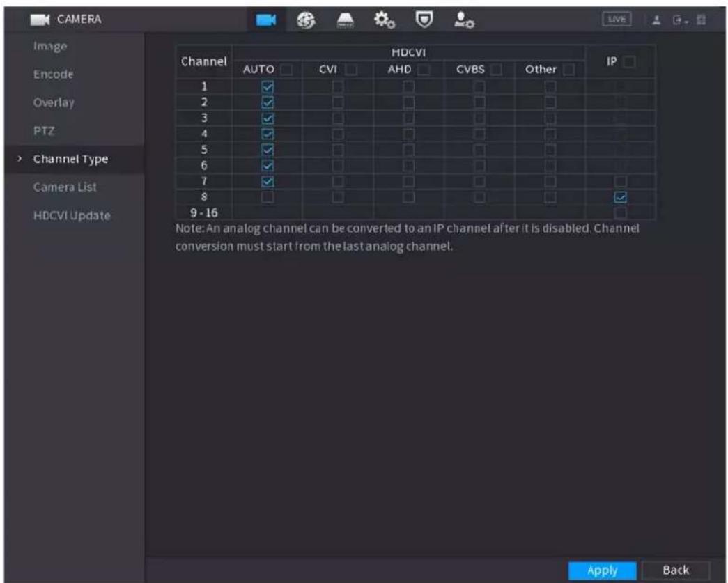Image resolution: width=728 pixels, height=583 pixels.
Task: Uncheck AUTO for channel 1
Action: [268, 87]
